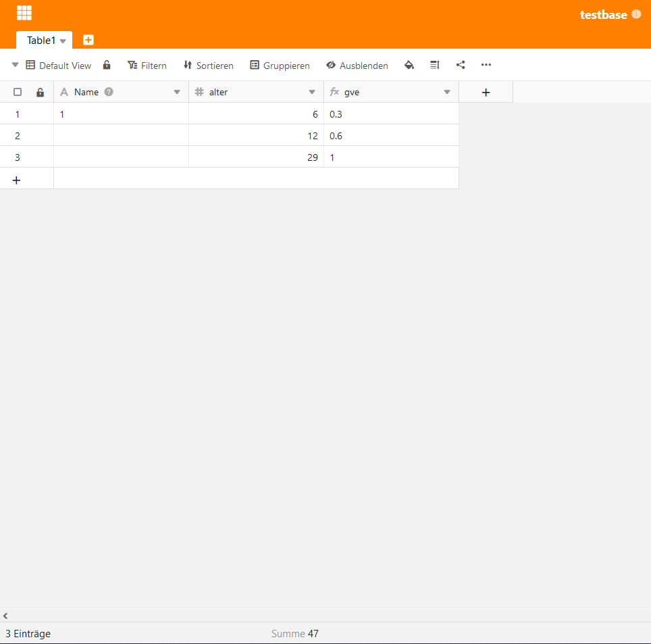Open the Filtern filter menu
Screen dimensions: 651x644
147,66
